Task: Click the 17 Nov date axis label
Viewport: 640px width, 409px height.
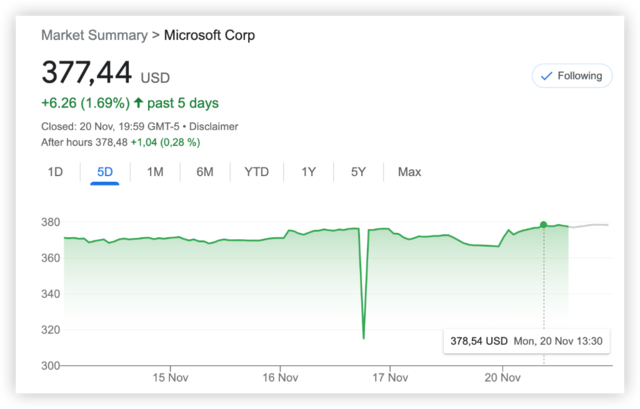Action: click(x=388, y=378)
